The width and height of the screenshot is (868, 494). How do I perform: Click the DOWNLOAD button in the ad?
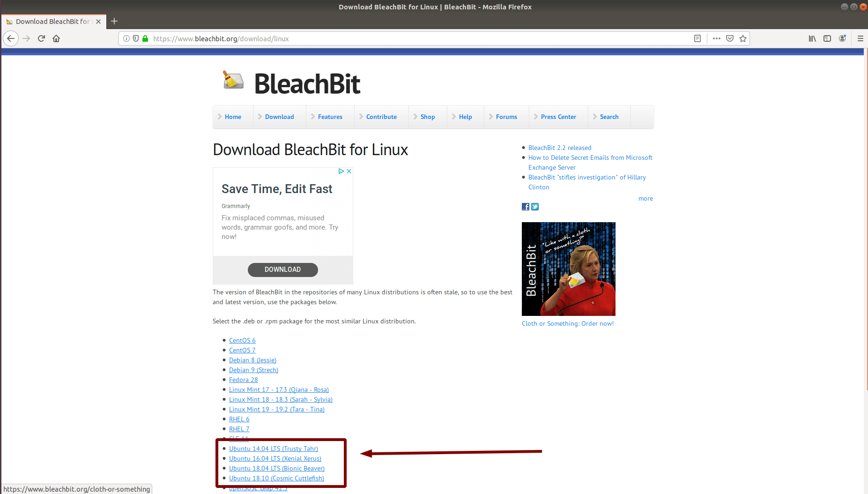coord(283,269)
